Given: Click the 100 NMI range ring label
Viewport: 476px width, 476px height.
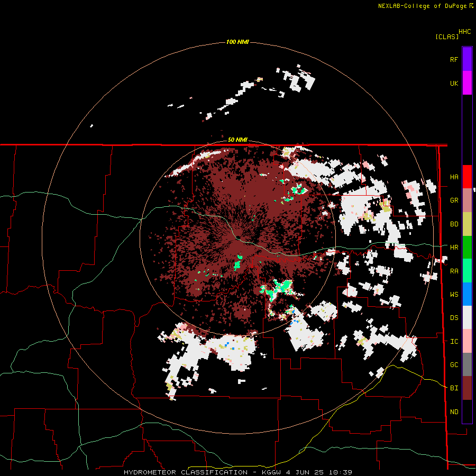Looking at the screenshot, I should (x=237, y=42).
